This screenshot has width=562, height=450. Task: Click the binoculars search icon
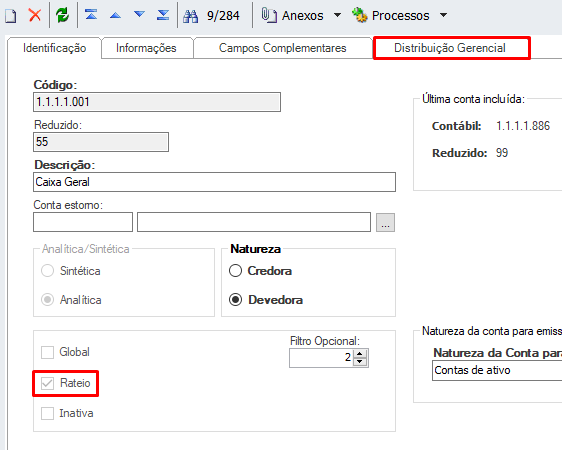coord(190,16)
